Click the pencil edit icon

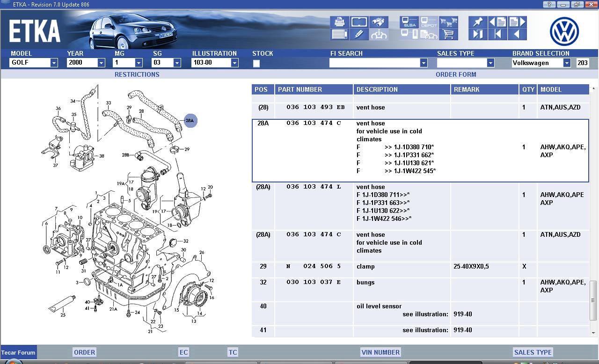point(359,34)
